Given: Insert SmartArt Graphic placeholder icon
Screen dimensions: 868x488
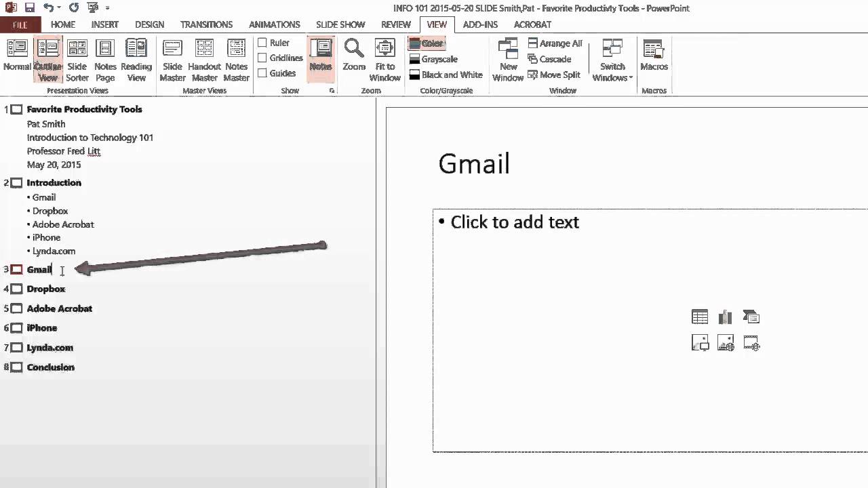Looking at the screenshot, I should 751,317.
